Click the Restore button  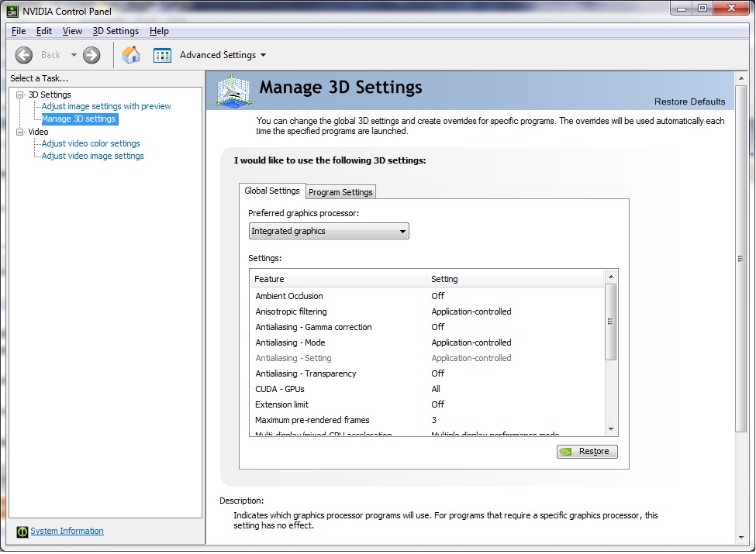pos(587,452)
